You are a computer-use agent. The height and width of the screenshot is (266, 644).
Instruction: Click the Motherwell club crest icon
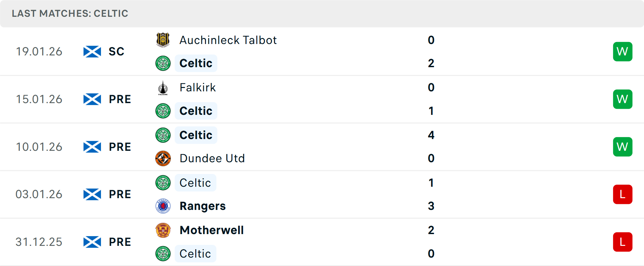coord(163,230)
